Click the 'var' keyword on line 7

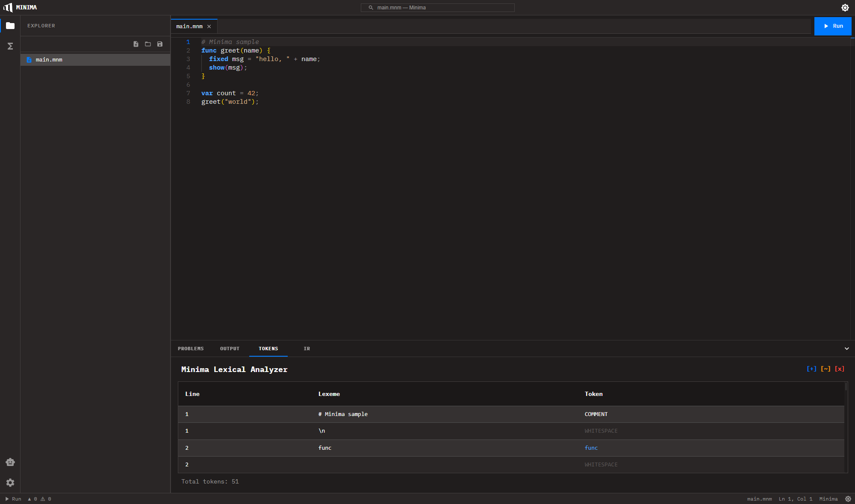click(x=207, y=93)
